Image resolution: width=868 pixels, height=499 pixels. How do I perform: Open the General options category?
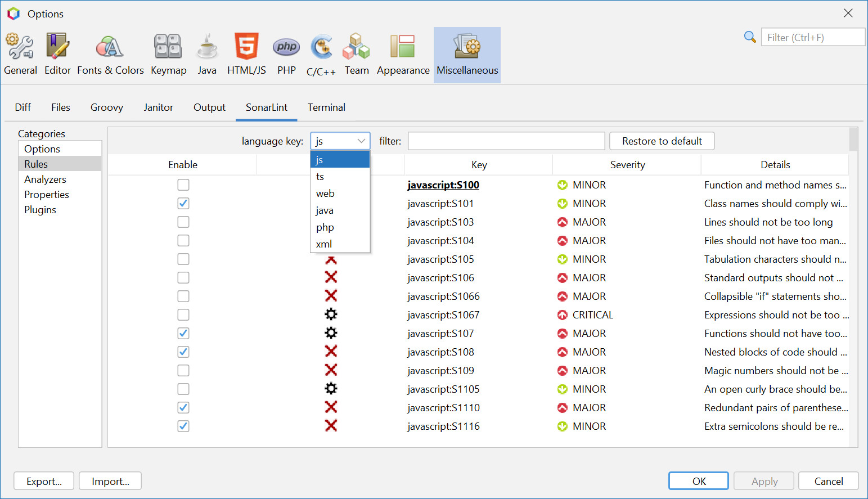[x=20, y=55]
